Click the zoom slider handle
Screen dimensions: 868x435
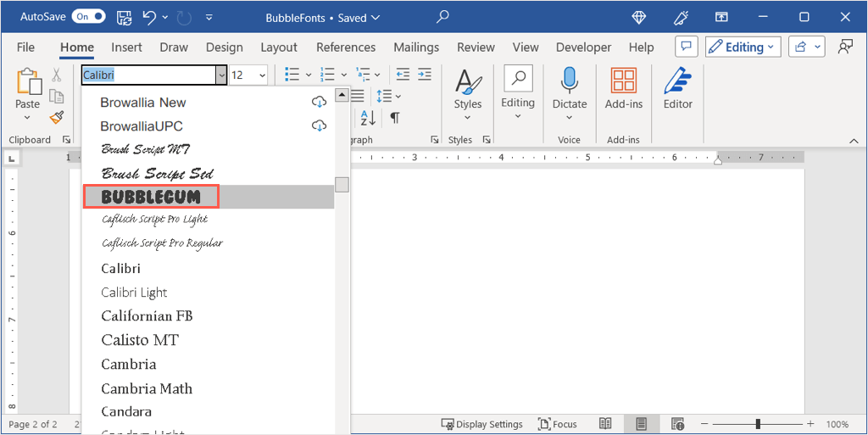click(x=758, y=424)
